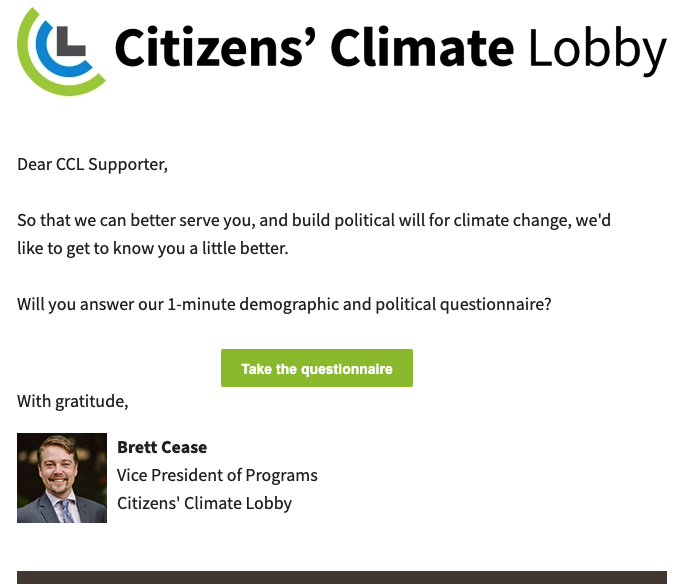Click the green Take the questionnaire button
Viewport: 692px width, 584px height.
click(317, 368)
